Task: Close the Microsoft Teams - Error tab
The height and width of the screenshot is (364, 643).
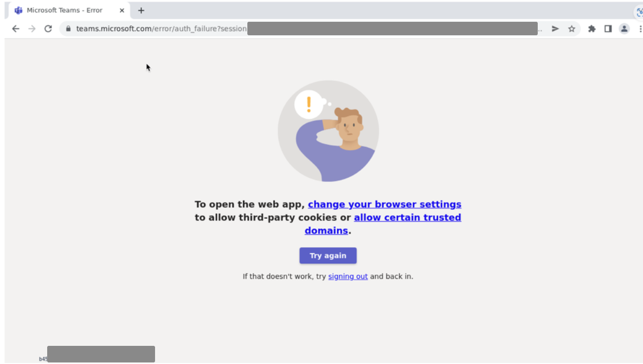Action: pyautogui.click(x=122, y=10)
